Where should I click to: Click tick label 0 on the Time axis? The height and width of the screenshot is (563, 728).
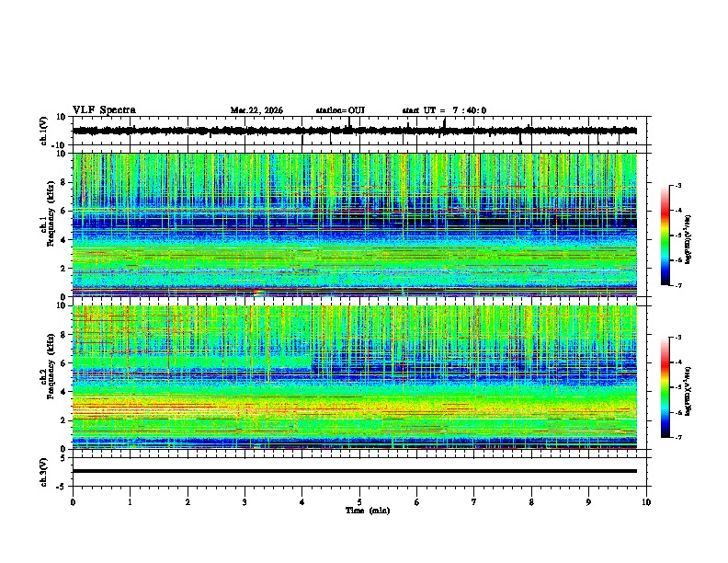click(73, 502)
